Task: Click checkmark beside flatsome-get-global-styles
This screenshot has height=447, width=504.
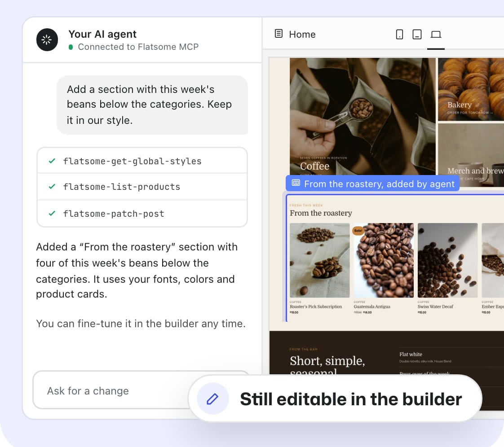Action: pyautogui.click(x=52, y=161)
